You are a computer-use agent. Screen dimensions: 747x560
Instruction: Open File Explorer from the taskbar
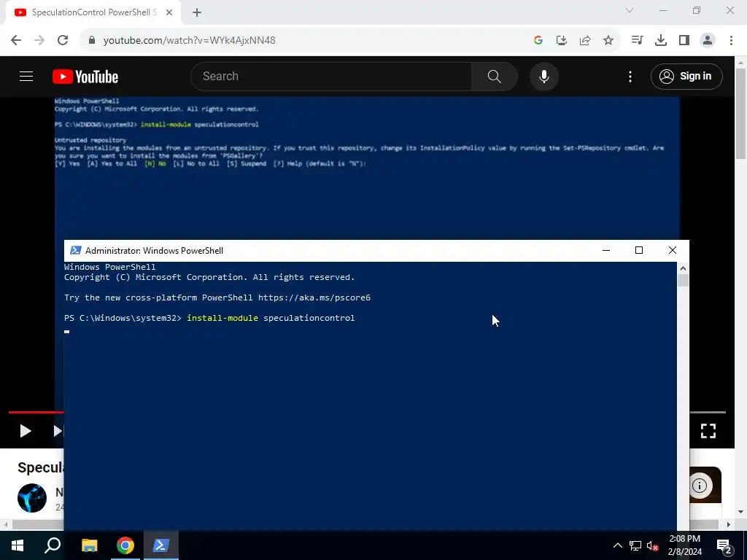click(89, 545)
